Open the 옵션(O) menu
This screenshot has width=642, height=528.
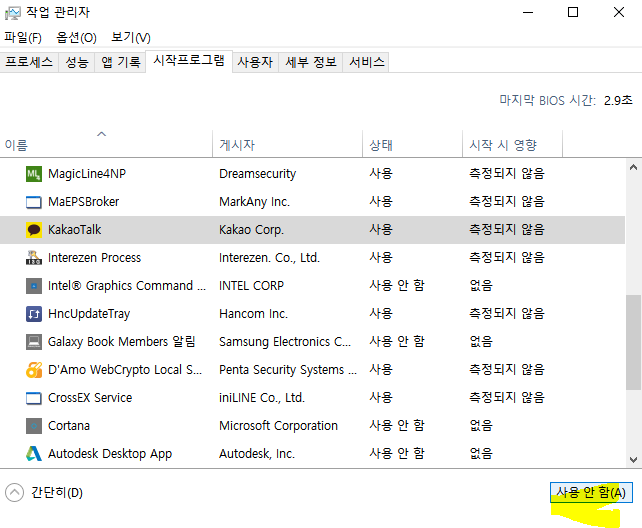tap(76, 38)
